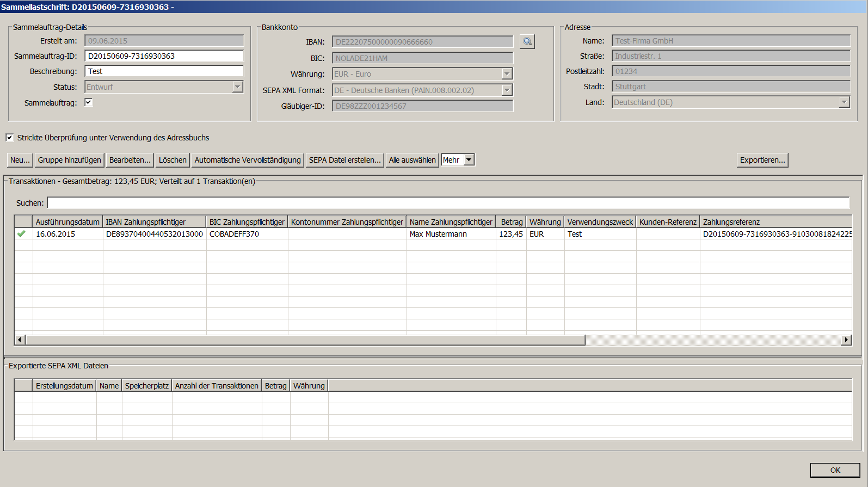
Task: Sort by Anzahl der Transaktionen header
Action: 217,386
